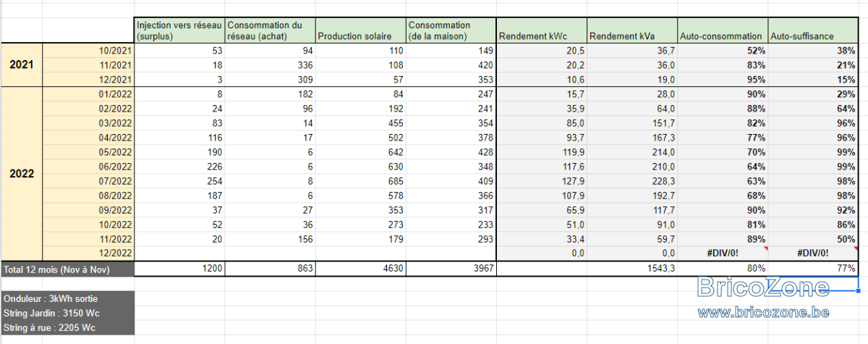Select the 'Auto-consommation' header cell

click(x=723, y=30)
